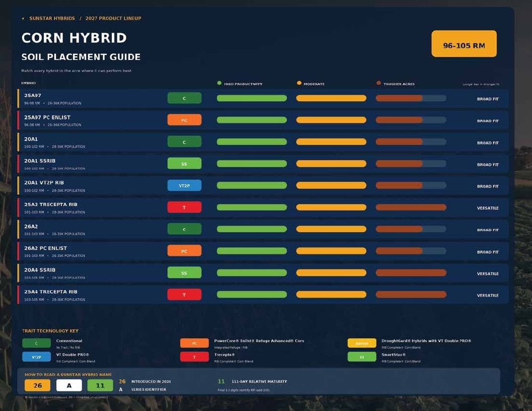Click the PC badge beside 26A2 PC Enlist

click(184, 251)
